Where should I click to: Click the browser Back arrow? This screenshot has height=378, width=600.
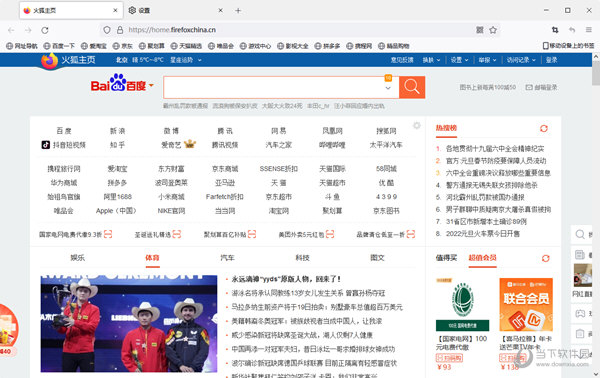(11, 30)
